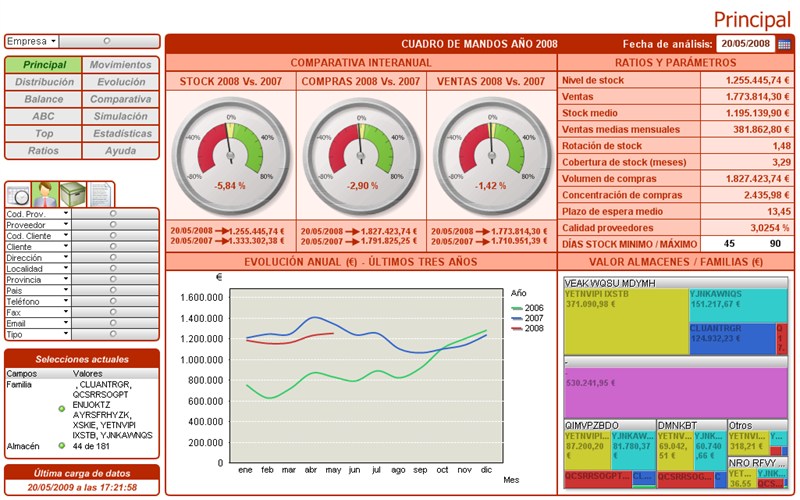The width and height of the screenshot is (800, 500).
Task: Switch to the Movimientos tab
Action: [120, 65]
